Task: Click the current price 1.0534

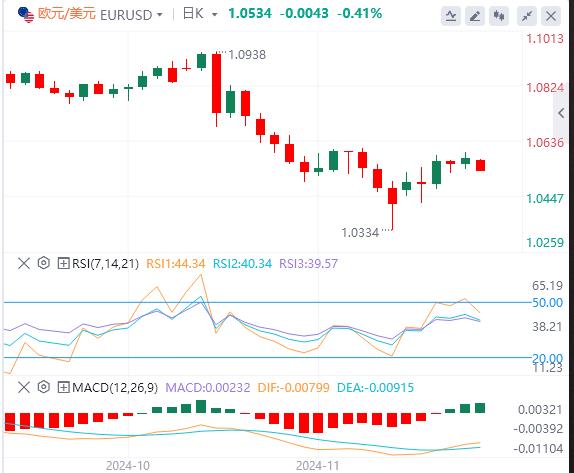Action: (x=250, y=14)
